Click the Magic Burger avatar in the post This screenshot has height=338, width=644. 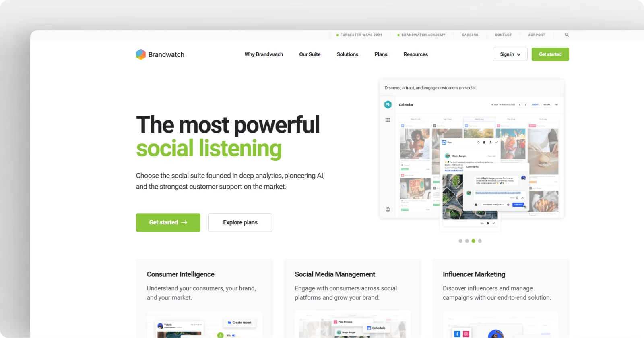(x=447, y=156)
